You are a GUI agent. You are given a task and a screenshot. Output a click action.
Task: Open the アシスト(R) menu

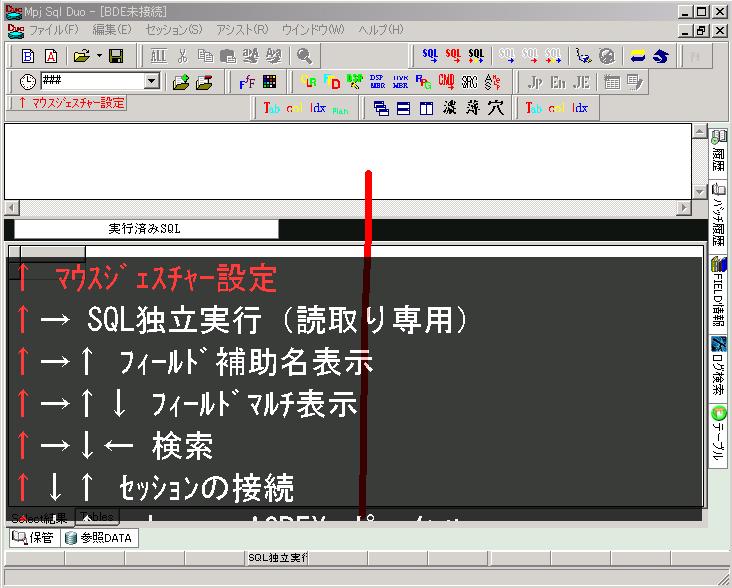[x=242, y=30]
